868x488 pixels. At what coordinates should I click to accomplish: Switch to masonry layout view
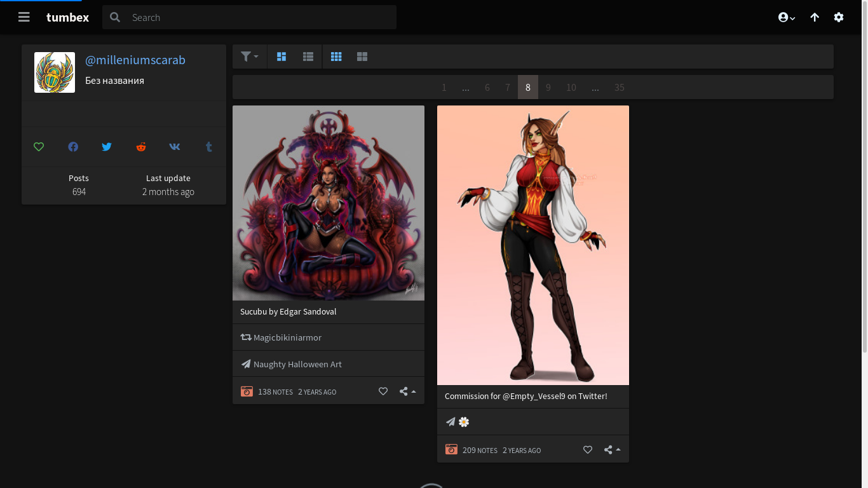[281, 57]
